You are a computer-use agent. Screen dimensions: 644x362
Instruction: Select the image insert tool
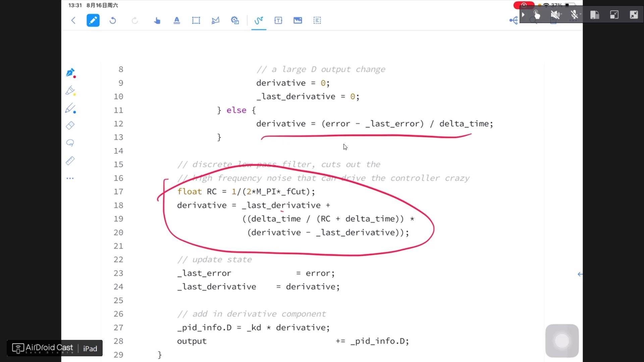298,20
